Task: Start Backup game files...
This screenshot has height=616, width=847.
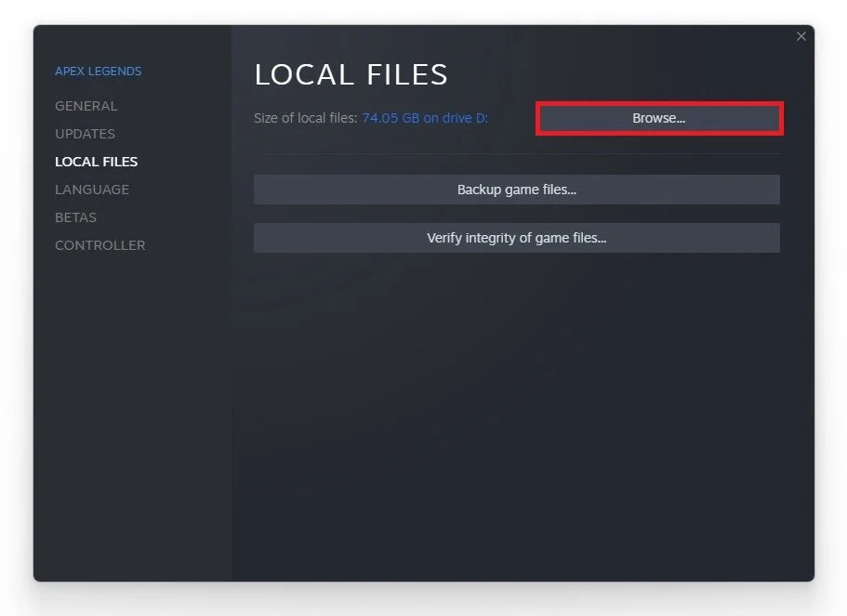Action: tap(516, 190)
